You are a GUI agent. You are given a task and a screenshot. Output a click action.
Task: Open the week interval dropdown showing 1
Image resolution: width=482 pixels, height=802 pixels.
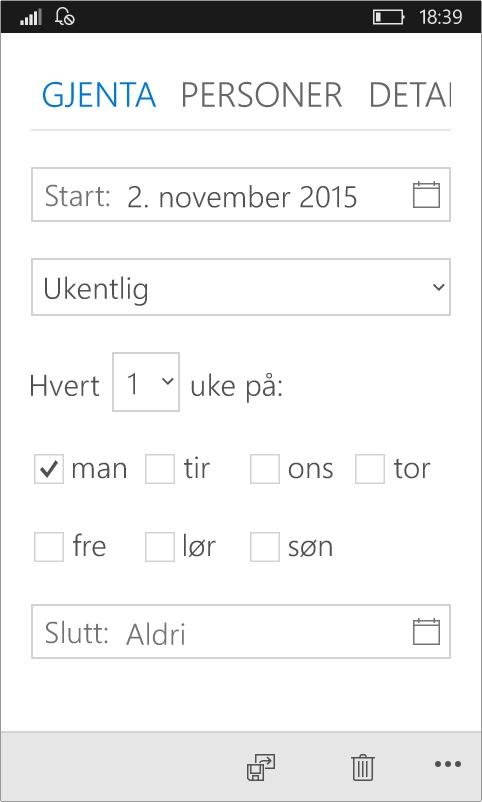(146, 382)
